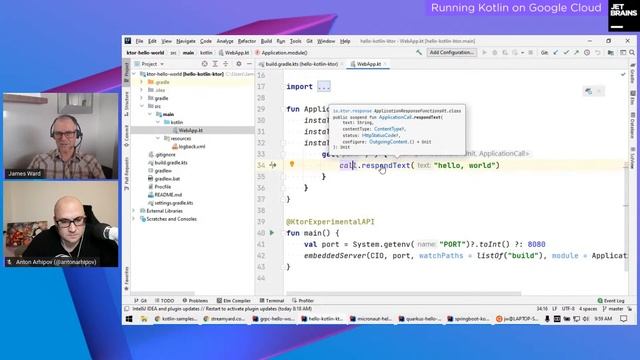Click the Debug bug icon in toolbar
Screen dimensions: 640x360
click(x=495, y=52)
